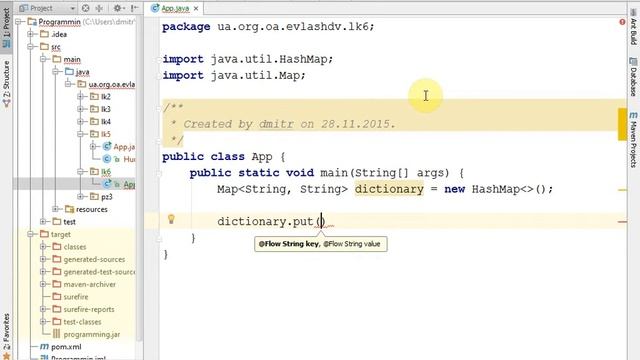Screen dimensions: 640x360
Task: Select the lk2 package icon
Action: [95, 96]
